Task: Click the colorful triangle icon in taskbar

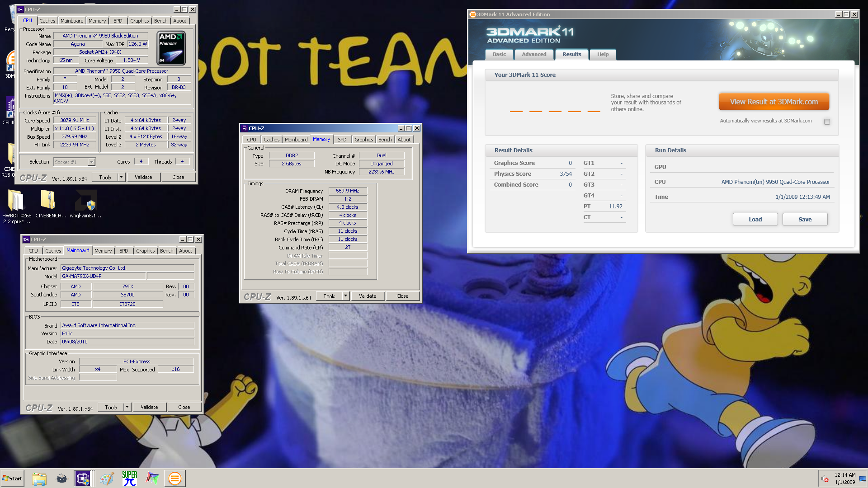Action: tap(152, 479)
